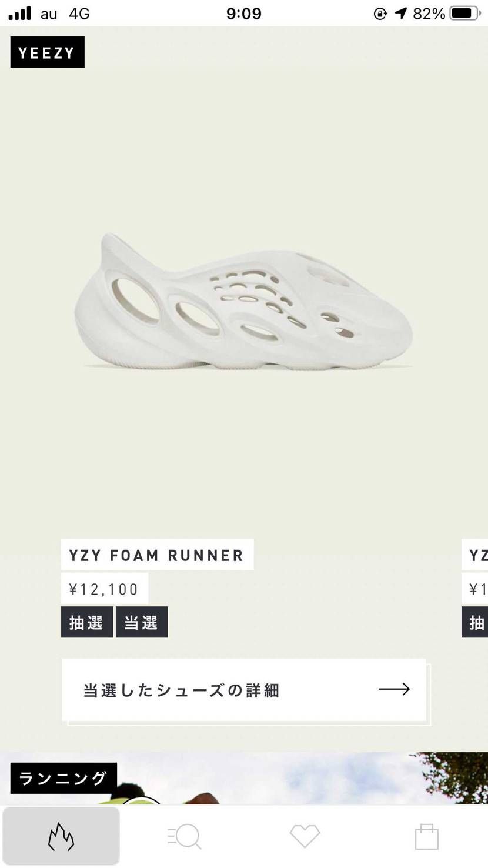Tap the ¥12,100 price label
The height and width of the screenshot is (868, 488).
pyautogui.click(x=105, y=589)
